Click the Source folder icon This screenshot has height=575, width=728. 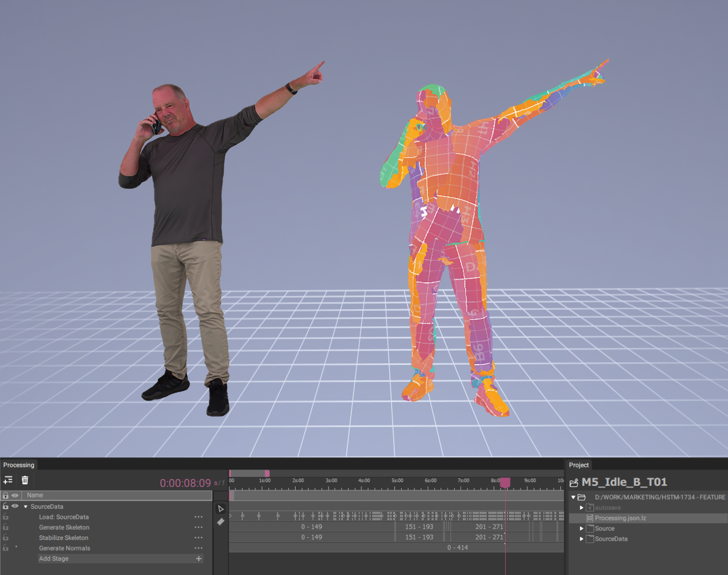[x=590, y=528]
